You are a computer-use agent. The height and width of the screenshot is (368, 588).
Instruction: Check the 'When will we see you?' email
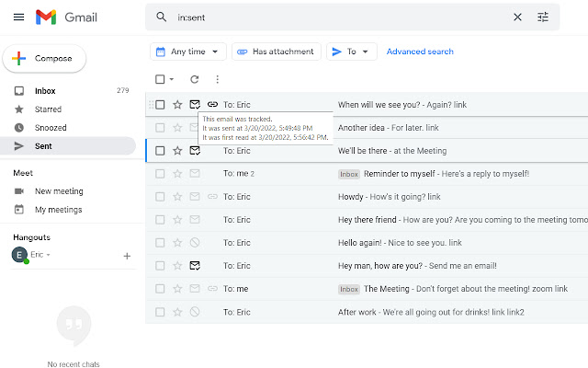[160, 104]
